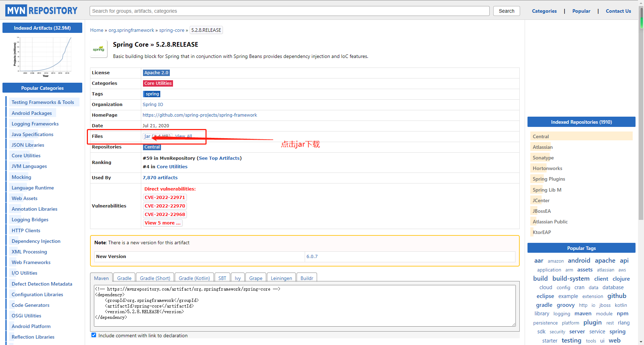Image resolution: width=644 pixels, height=345 pixels.
Task: Open Android Packages category
Action: click(32, 113)
